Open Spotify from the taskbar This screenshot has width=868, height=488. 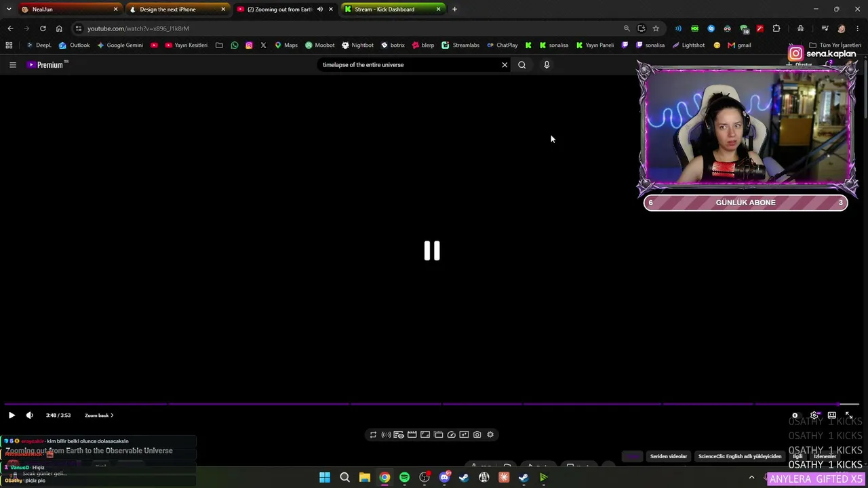point(404,478)
